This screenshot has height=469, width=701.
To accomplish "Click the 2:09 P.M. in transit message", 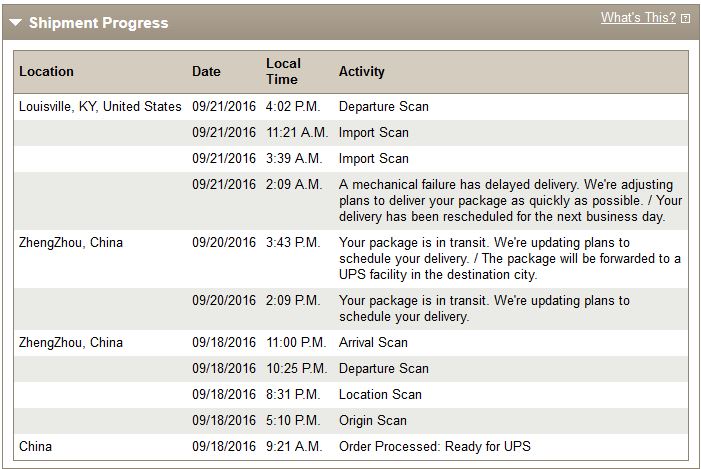I will (x=484, y=308).
